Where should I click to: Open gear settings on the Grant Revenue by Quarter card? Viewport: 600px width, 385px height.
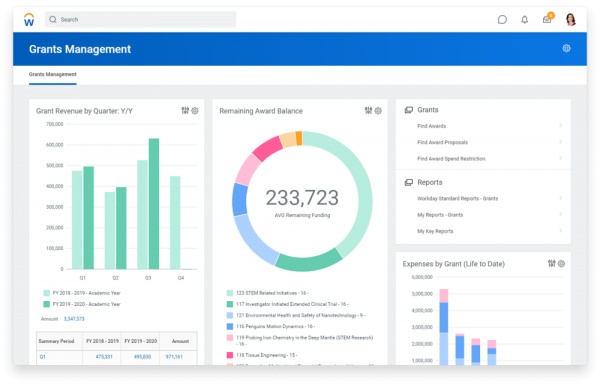point(195,111)
